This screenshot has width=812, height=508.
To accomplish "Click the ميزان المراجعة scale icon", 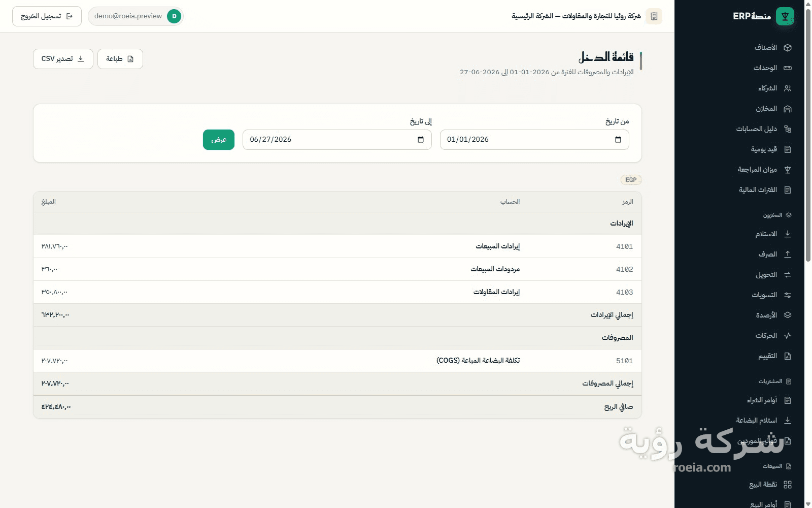I will point(788,170).
